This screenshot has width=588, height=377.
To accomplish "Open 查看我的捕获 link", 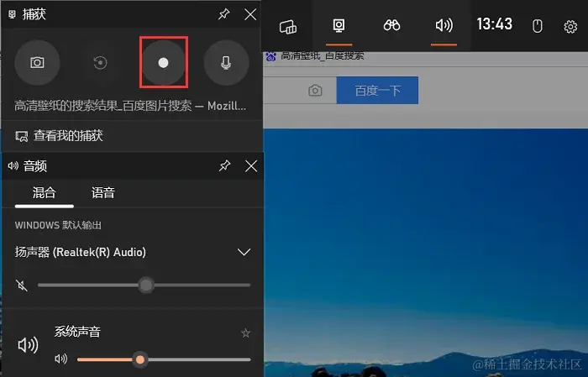I will pyautogui.click(x=59, y=136).
